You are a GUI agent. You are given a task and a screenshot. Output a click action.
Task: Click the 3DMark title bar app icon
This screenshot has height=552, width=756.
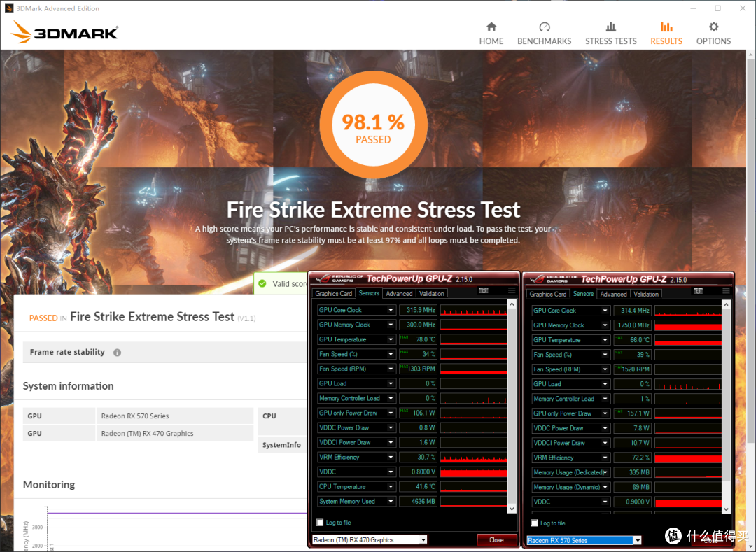(x=8, y=8)
